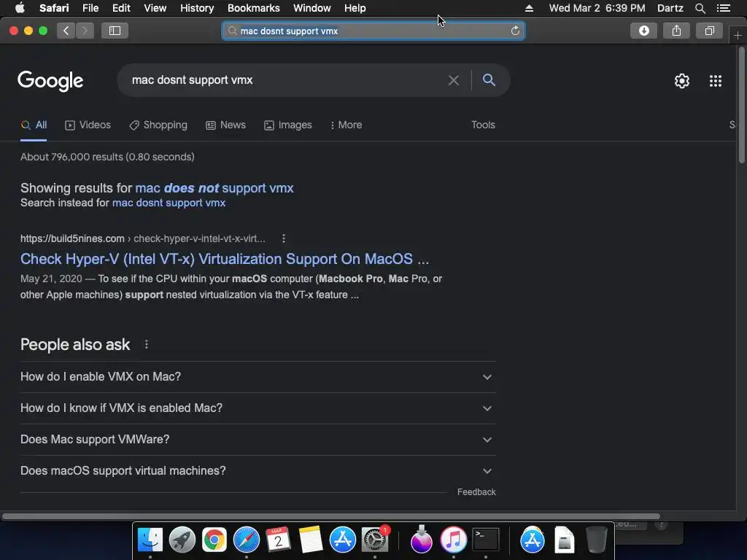Click eject icon in menu bar
Screen dimensions: 747x560
[x=530, y=8]
